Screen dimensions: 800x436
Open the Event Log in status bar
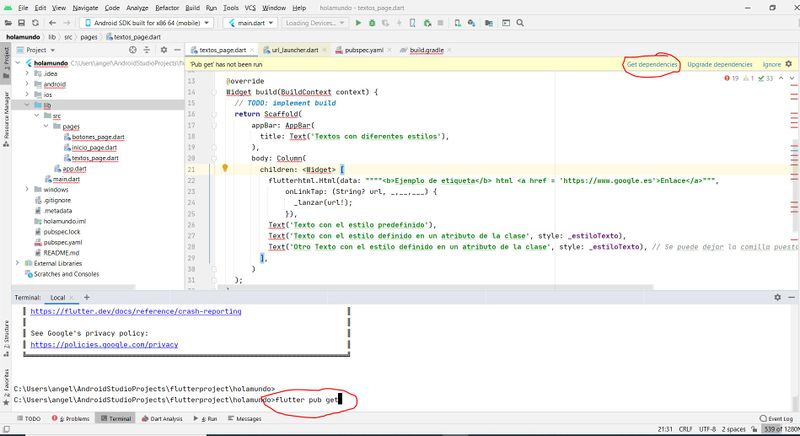tap(776, 419)
